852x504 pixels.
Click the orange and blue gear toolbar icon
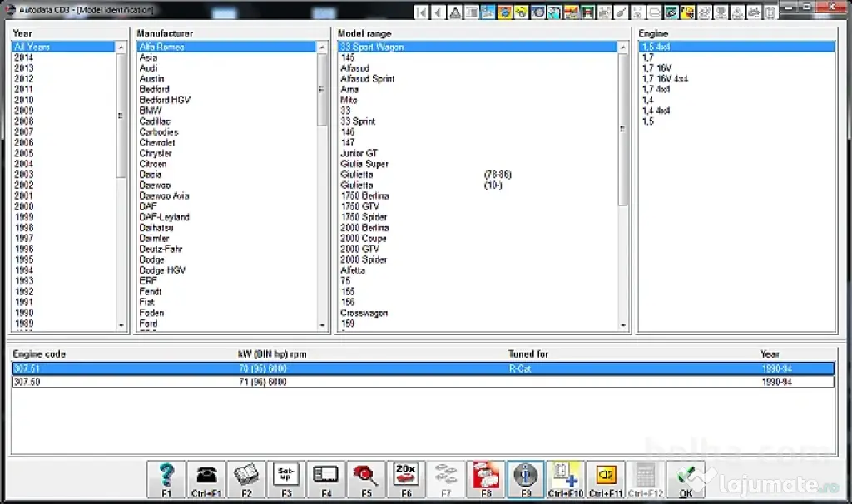[505, 12]
